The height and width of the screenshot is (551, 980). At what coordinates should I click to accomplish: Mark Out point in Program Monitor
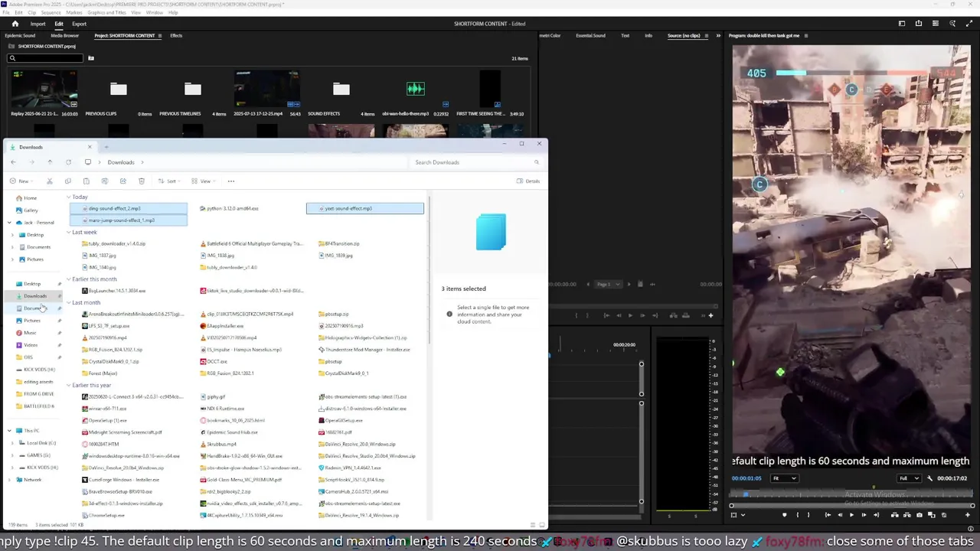pyautogui.click(x=808, y=515)
